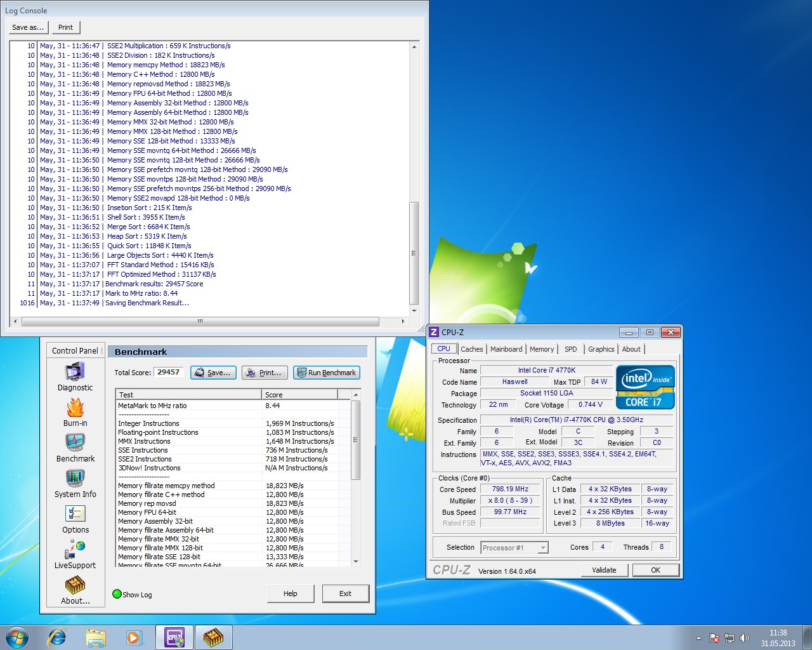Click the Print... benchmark button

click(265, 373)
